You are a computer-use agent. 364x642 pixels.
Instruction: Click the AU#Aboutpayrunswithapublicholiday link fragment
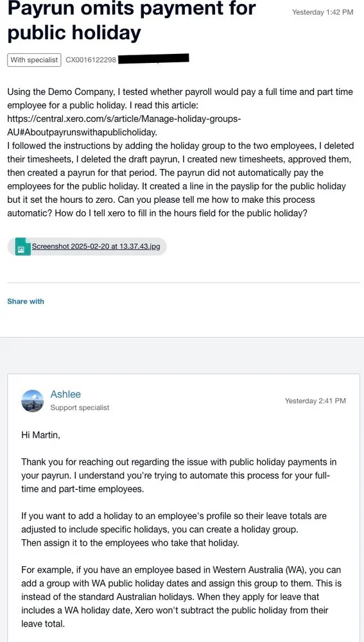[82, 132]
